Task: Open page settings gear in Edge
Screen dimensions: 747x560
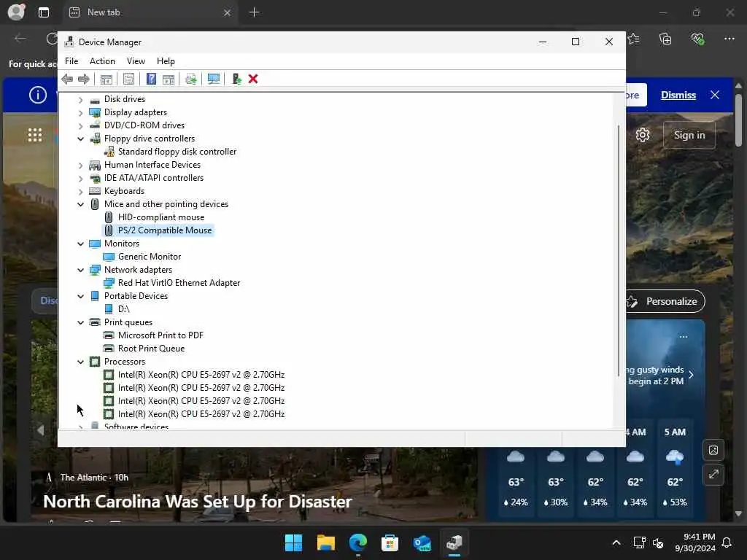Action: click(643, 135)
